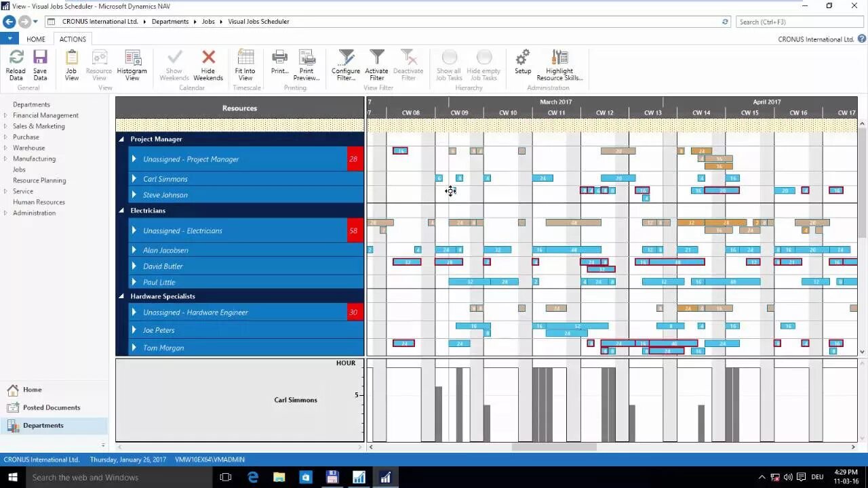Click red 58 indicator for Electricians
This screenshot has width=868, height=488.
click(x=355, y=230)
